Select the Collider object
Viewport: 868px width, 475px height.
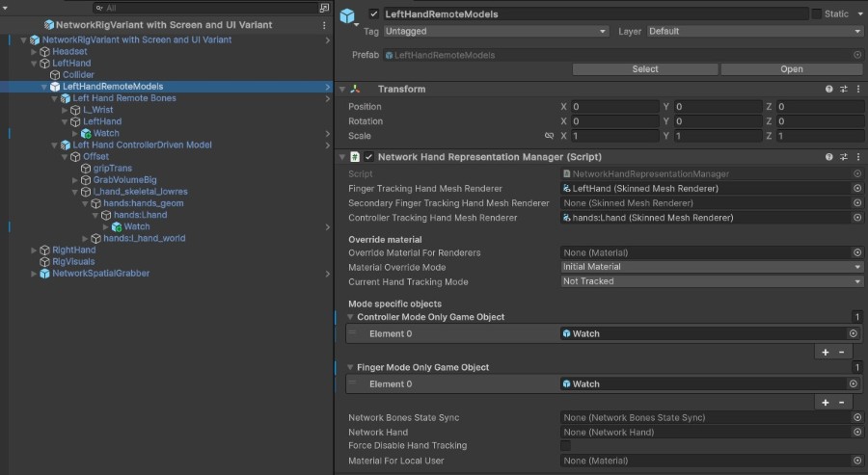(78, 74)
